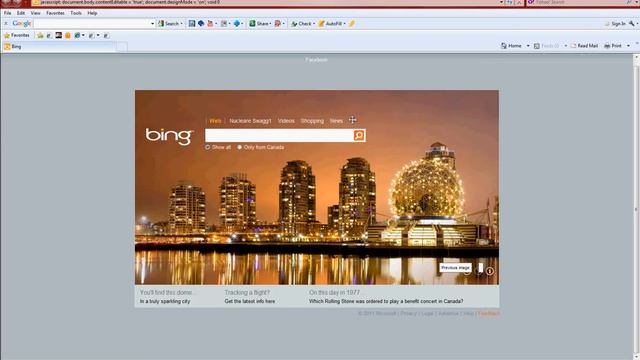This screenshot has width=640, height=360.
Task: Click the Google Toolbar AutoFill button
Action: tap(330, 24)
